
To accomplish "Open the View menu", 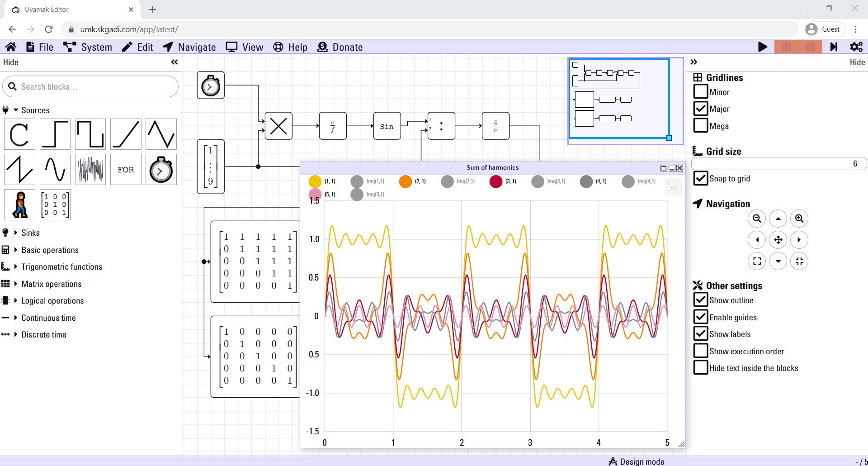I will [x=245, y=47].
